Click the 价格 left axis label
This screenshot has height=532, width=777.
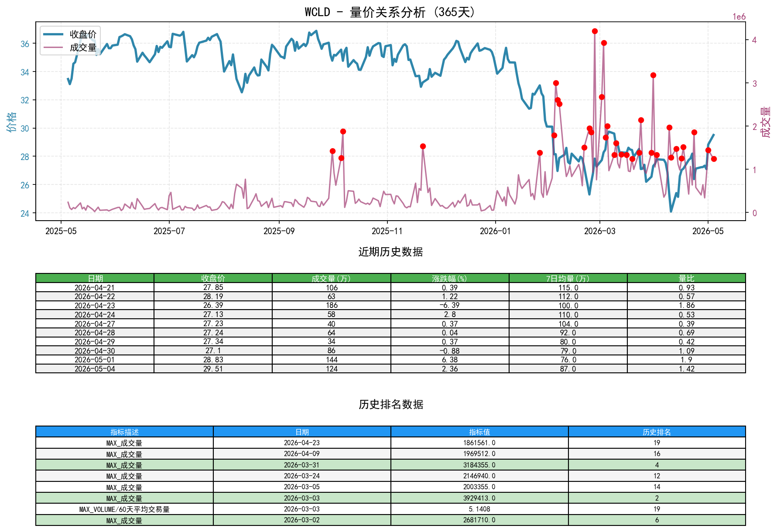point(11,121)
